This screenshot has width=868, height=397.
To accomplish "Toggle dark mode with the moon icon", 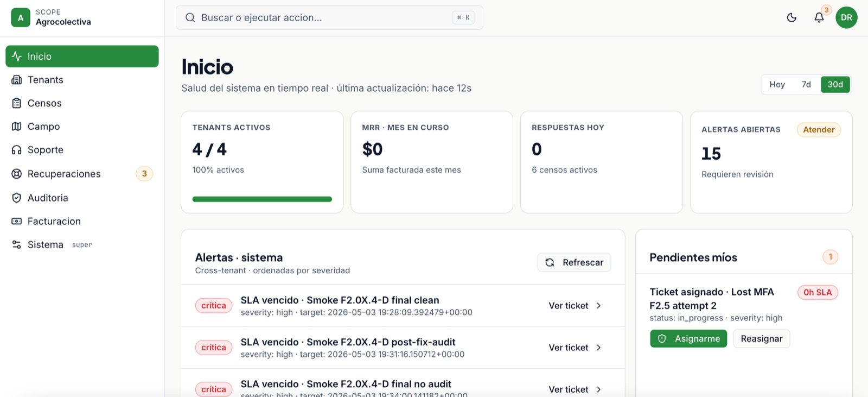I will pyautogui.click(x=792, y=17).
